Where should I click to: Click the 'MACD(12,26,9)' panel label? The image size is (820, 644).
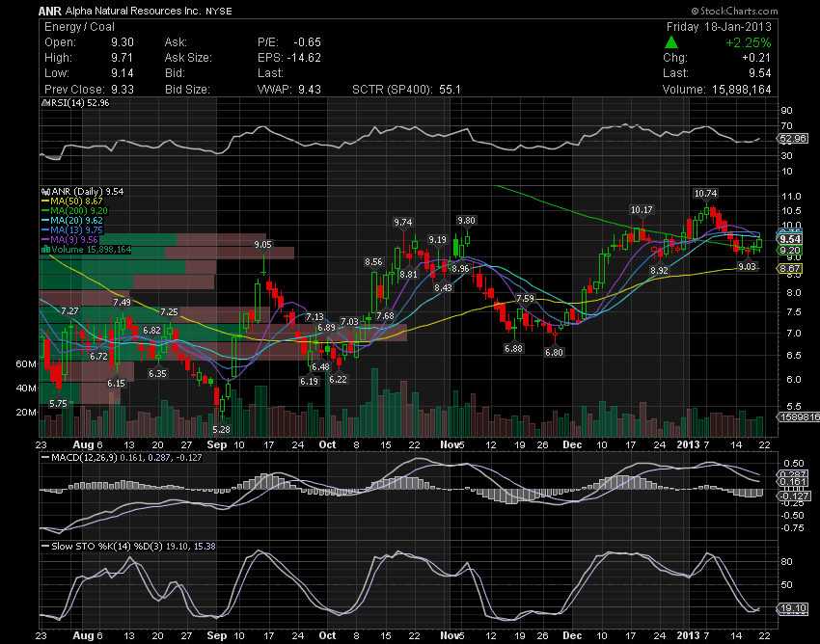84,457
